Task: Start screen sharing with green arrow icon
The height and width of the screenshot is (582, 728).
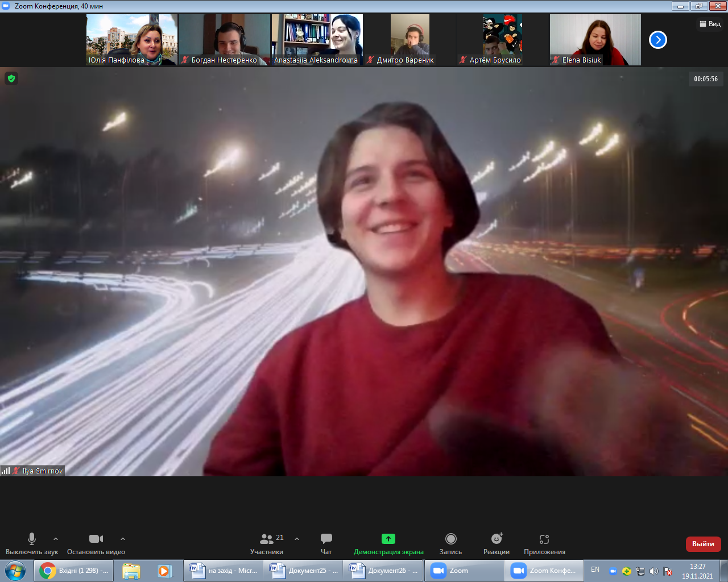Action: tap(388, 539)
